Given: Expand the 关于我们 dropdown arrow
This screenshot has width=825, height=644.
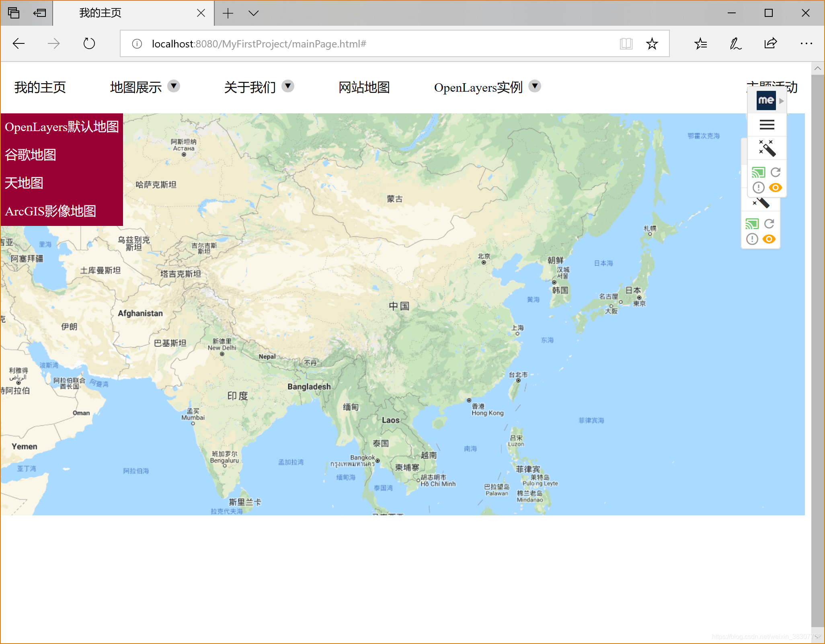Looking at the screenshot, I should (x=288, y=86).
